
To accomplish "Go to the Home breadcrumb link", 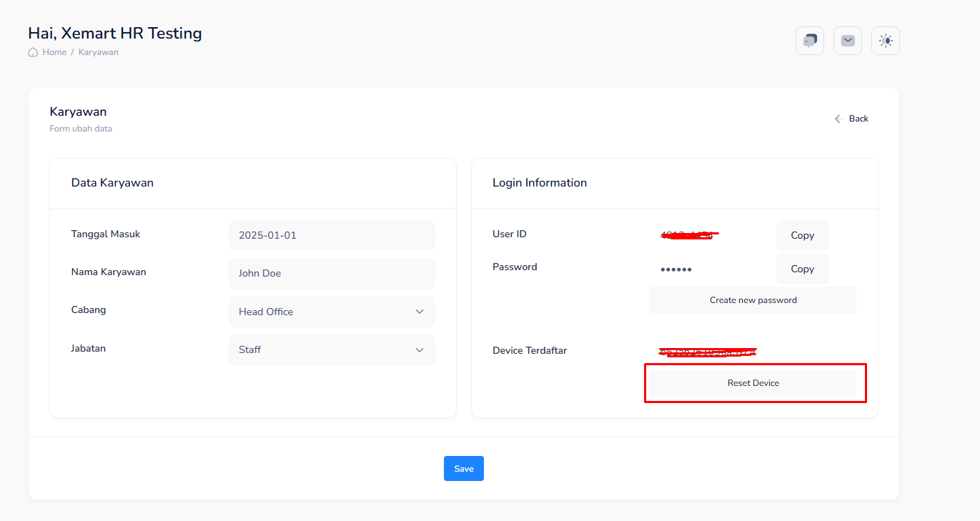I will pos(54,52).
